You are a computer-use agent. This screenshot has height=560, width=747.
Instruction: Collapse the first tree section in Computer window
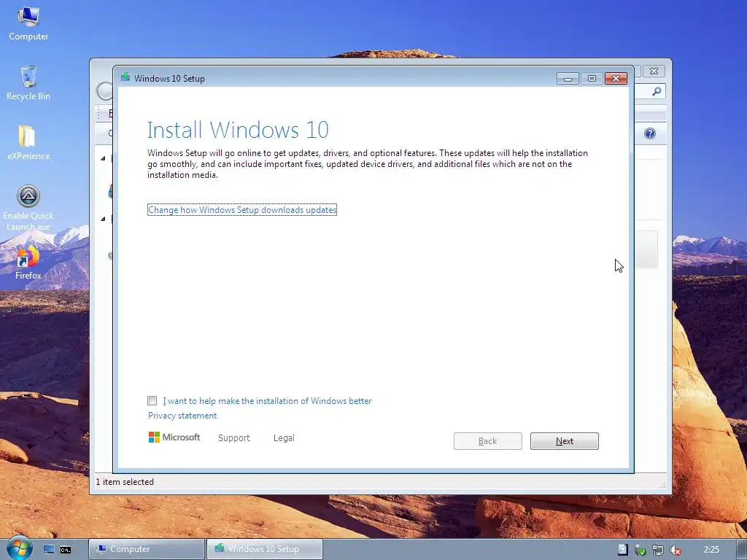tap(103, 158)
